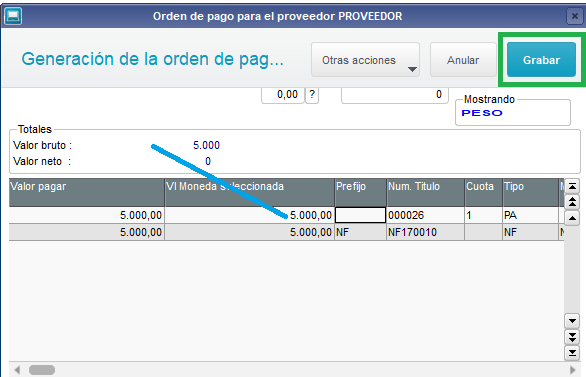Click the PESO currency label
Viewport: 586px width, 377px height.
[482, 113]
